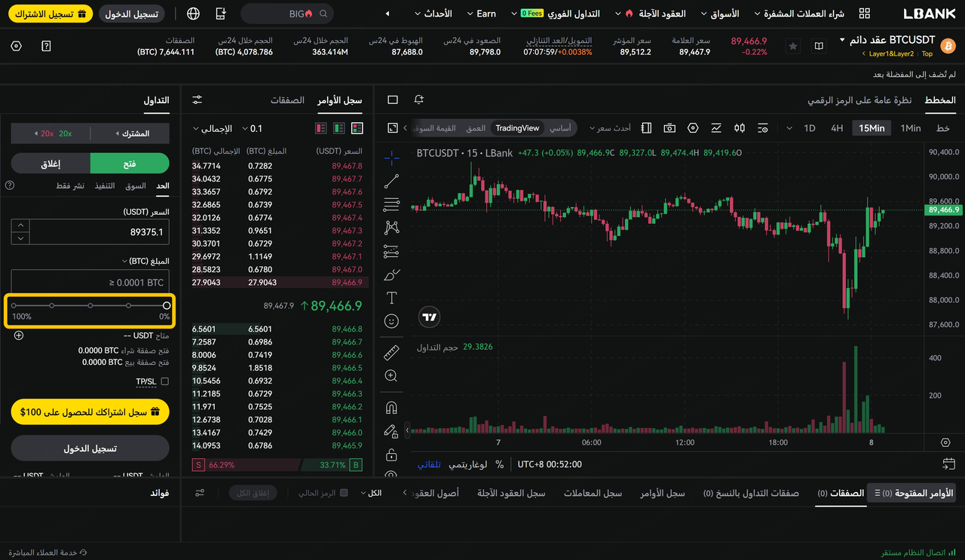This screenshot has height=560, width=965.
Task: Select the 4H timeframe tab
Action: pos(837,128)
